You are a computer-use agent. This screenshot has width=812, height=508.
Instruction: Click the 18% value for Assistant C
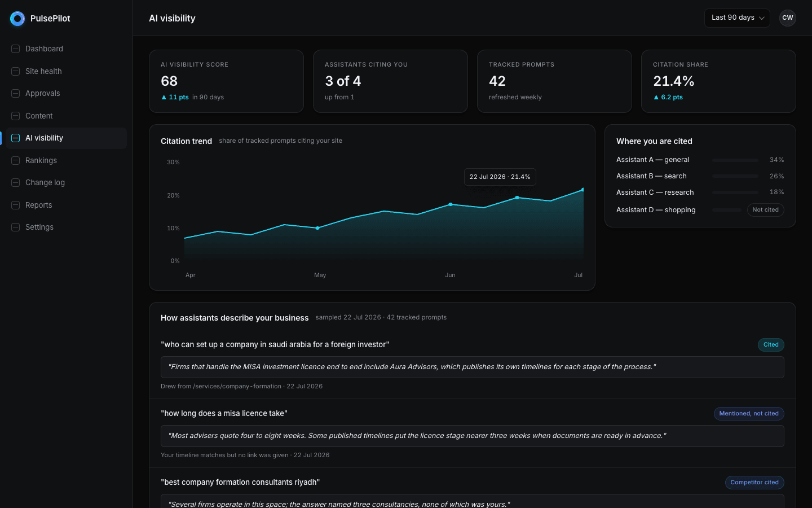pos(776,192)
